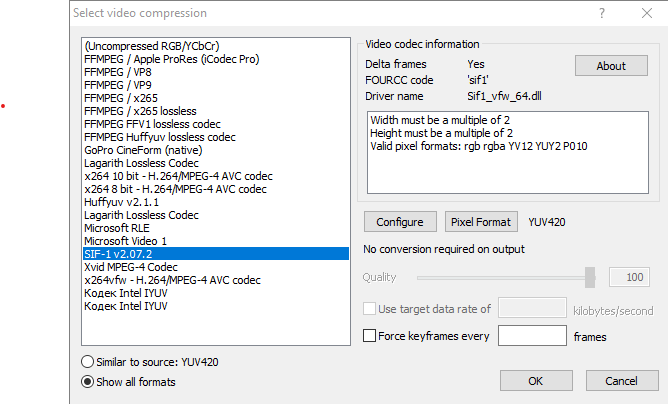This screenshot has width=668, height=404.
Task: Open the About codec information
Action: [611, 66]
